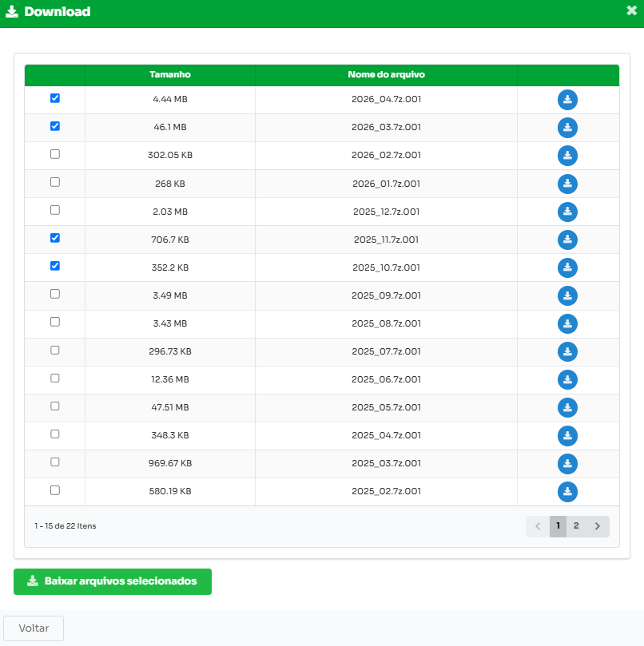Download file 2025_10.7z.001 with blue icon

[567, 268]
